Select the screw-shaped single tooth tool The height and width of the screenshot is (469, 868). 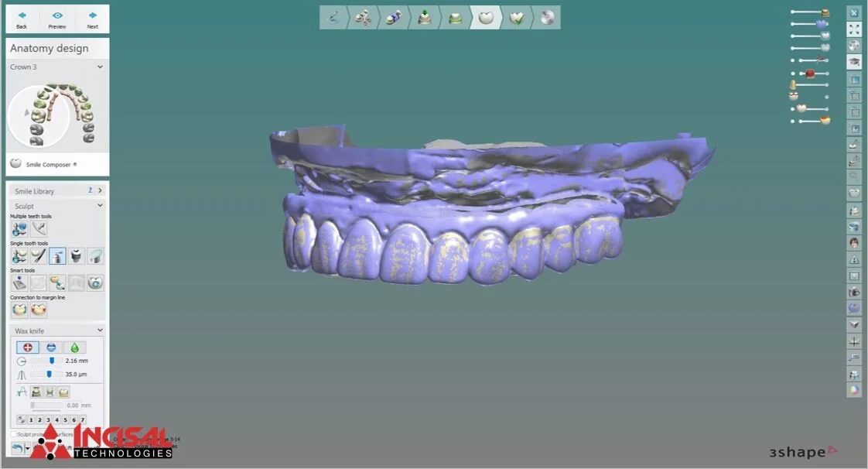(x=76, y=256)
